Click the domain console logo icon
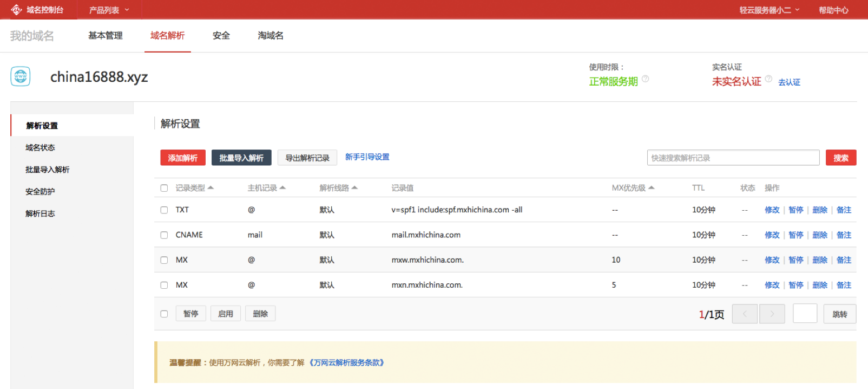Screen dimensions: 868x389 click(x=16, y=10)
